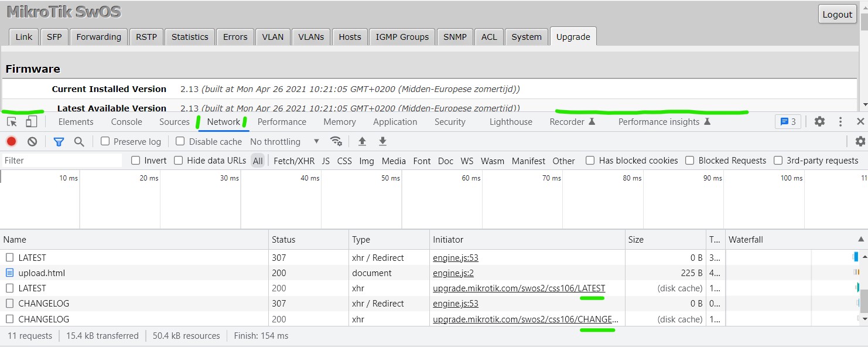
Task: Go to the Forwarding tab
Action: tap(98, 37)
